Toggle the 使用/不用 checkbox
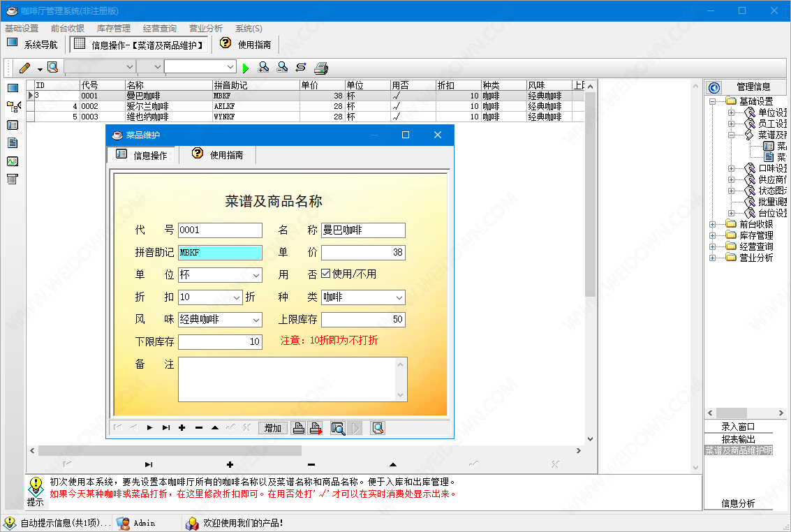The width and height of the screenshot is (791, 532). [325, 274]
